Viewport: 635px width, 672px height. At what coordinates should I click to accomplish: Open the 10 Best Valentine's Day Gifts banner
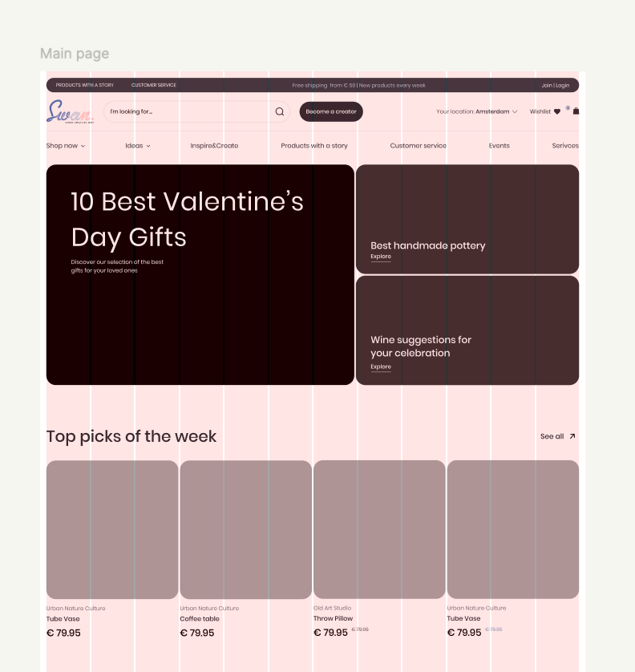200,274
